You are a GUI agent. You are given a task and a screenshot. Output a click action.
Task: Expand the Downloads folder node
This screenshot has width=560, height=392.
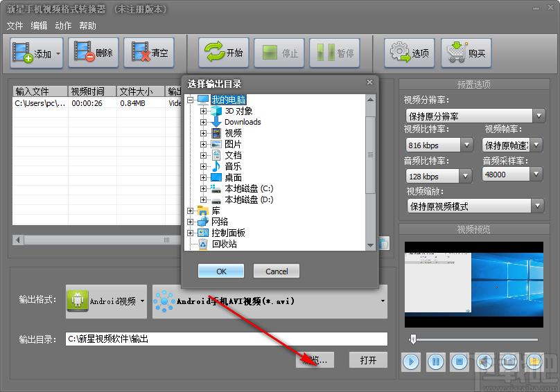click(203, 122)
